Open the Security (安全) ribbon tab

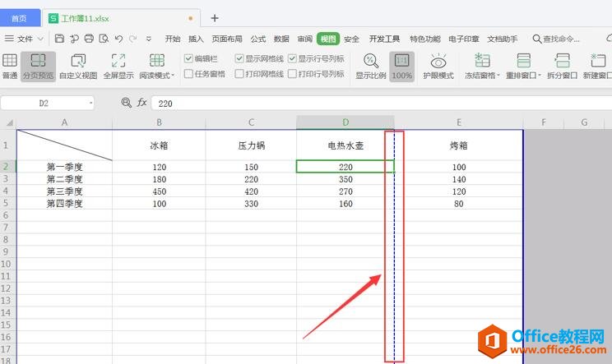[352, 39]
